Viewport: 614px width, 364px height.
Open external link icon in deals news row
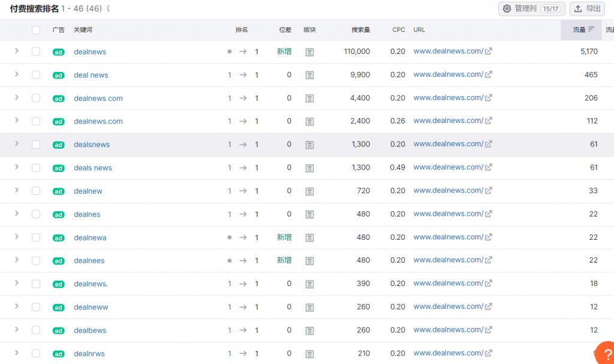[488, 167]
